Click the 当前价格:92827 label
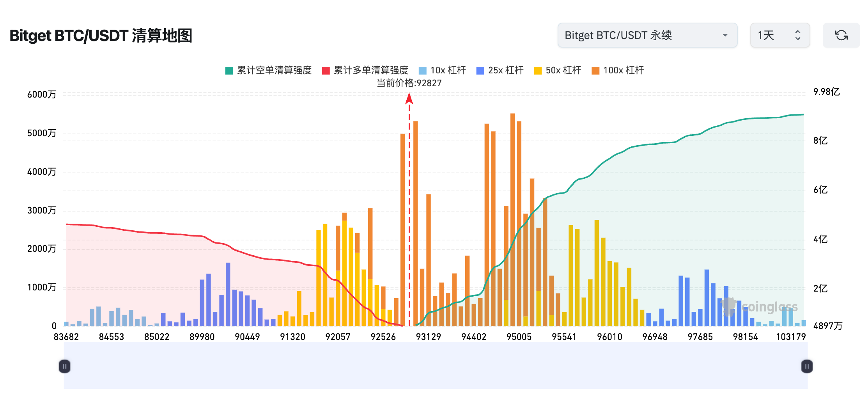The width and height of the screenshot is (868, 420). tap(409, 83)
